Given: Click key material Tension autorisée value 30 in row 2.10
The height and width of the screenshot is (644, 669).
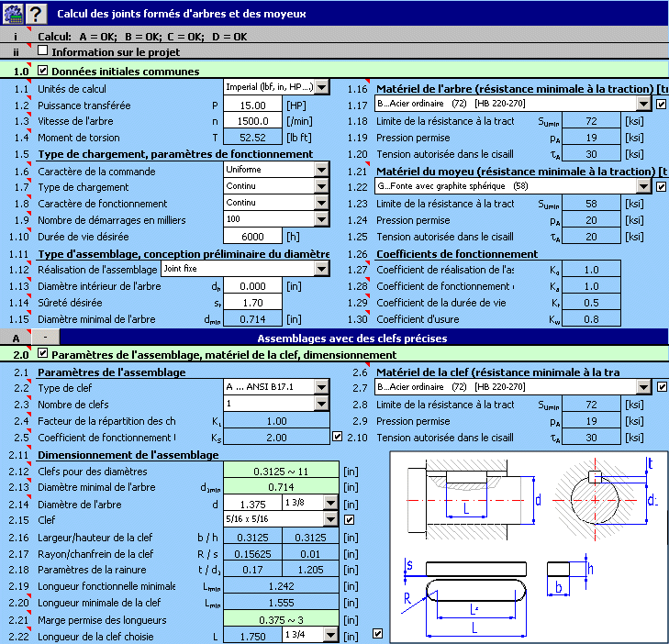Looking at the screenshot, I should click(591, 438).
